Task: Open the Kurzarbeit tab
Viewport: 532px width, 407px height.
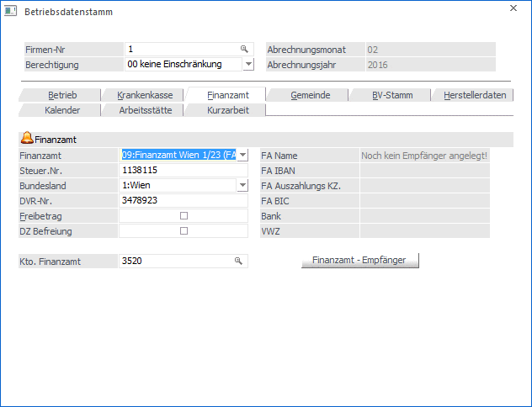Action: coord(227,110)
